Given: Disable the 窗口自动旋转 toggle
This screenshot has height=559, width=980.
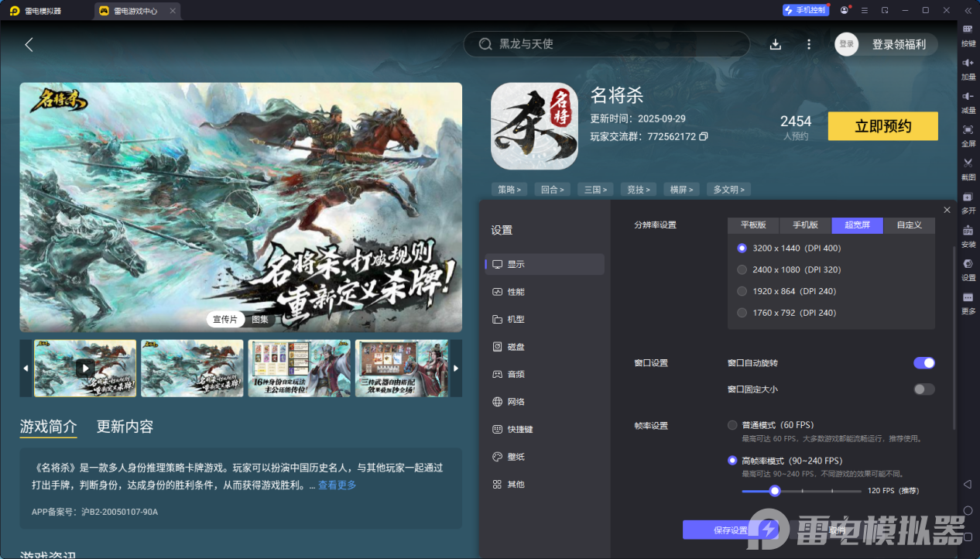Looking at the screenshot, I should pyautogui.click(x=923, y=362).
